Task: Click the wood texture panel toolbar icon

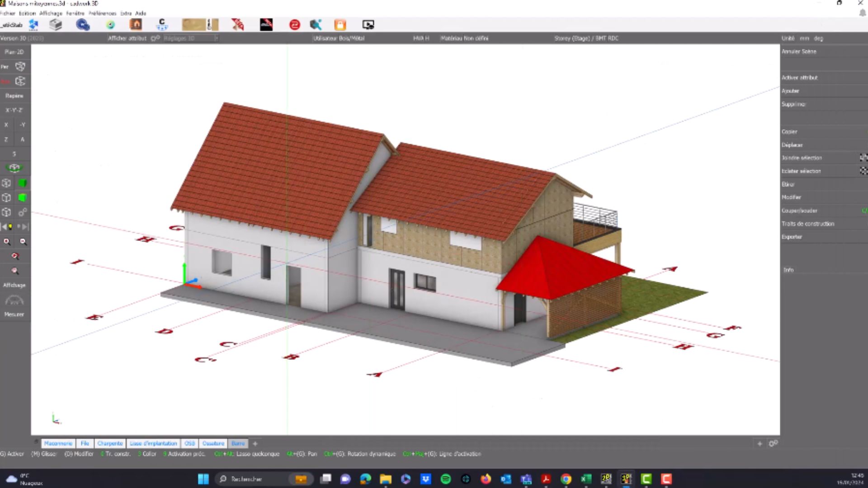Action: tap(200, 24)
